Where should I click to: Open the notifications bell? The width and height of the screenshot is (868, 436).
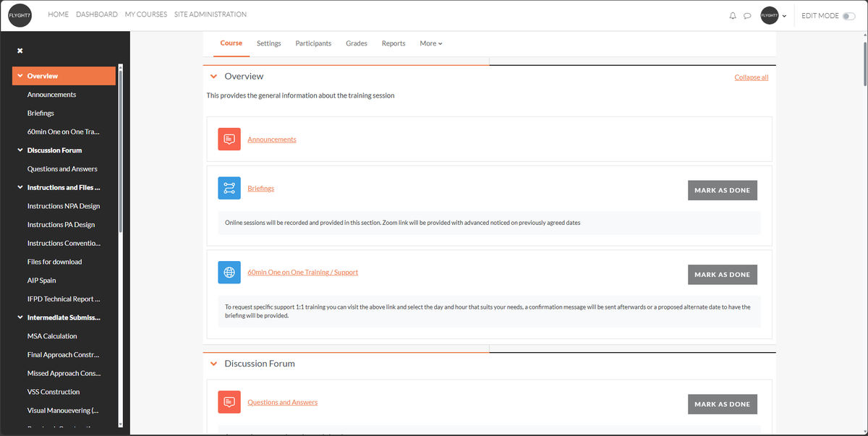tap(733, 16)
